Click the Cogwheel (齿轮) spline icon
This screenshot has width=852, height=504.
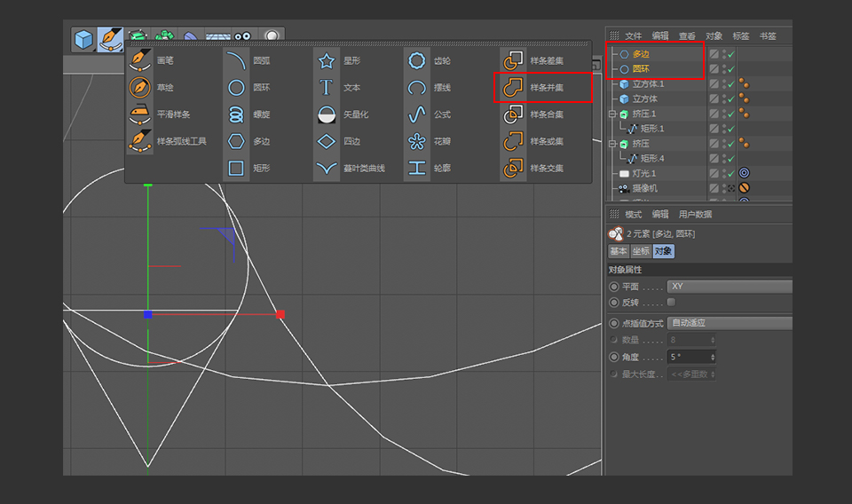[417, 61]
